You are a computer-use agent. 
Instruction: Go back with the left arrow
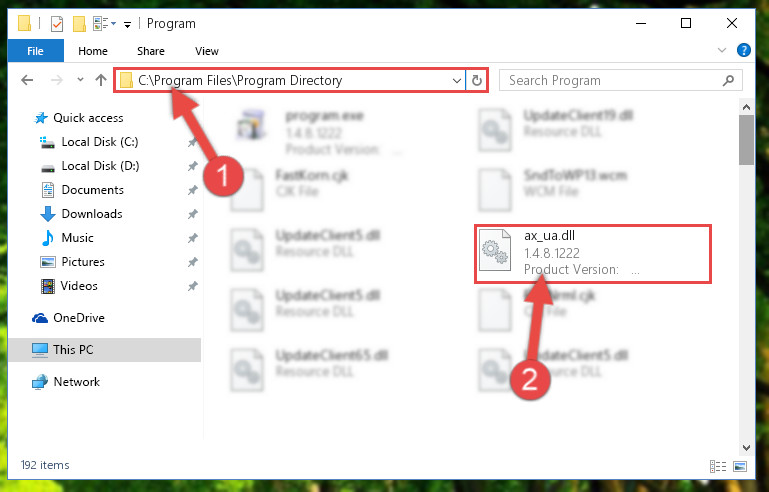[x=27, y=80]
